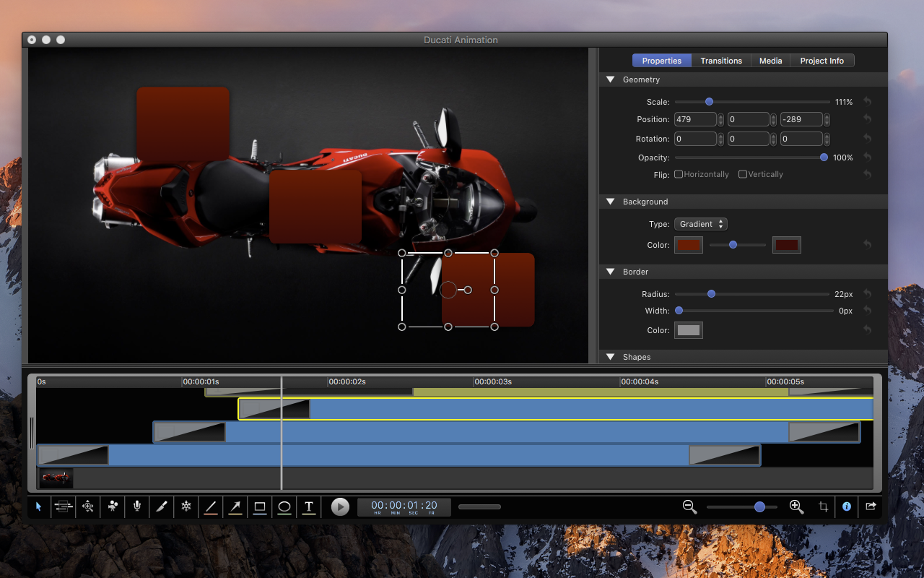924x578 pixels.
Task: Enable Flip Vertically checkbox
Action: point(743,174)
